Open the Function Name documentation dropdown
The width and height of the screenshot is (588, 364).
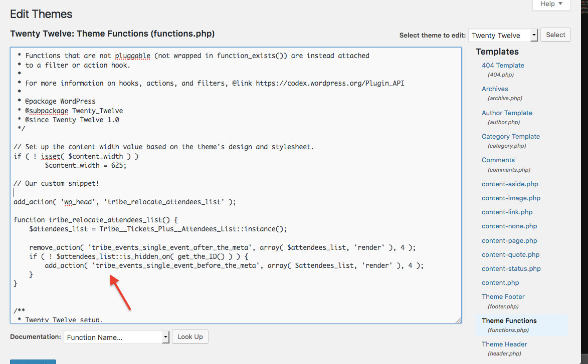[x=116, y=337]
